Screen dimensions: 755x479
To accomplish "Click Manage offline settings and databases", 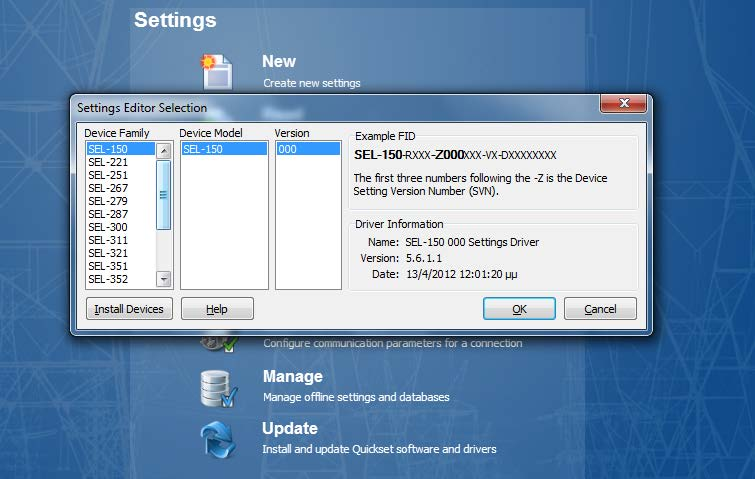I will click(x=356, y=397).
